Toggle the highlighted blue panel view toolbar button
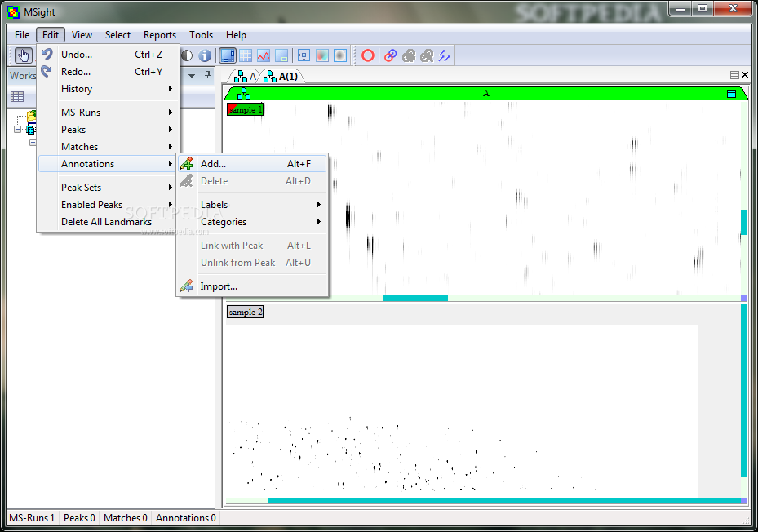758x532 pixels. point(227,55)
